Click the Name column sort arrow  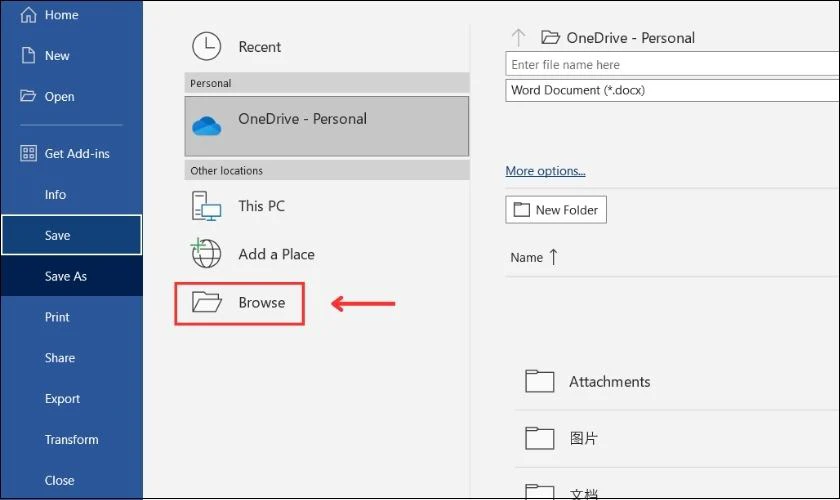pyautogui.click(x=553, y=257)
